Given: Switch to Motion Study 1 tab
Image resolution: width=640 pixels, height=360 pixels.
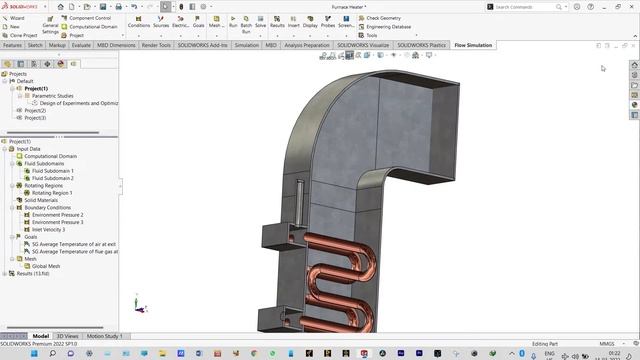Looking at the screenshot, I should 104,336.
